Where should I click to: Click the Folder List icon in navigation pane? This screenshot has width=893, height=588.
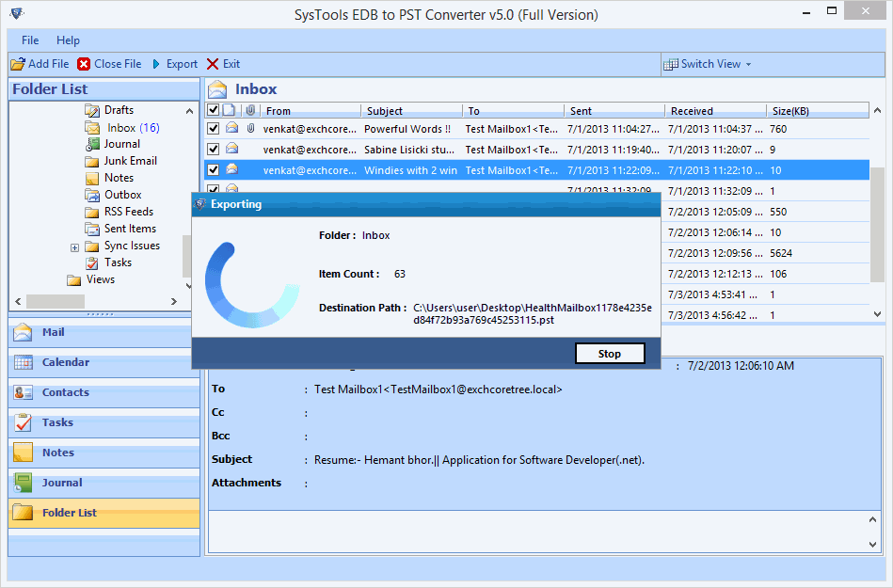click(x=23, y=513)
